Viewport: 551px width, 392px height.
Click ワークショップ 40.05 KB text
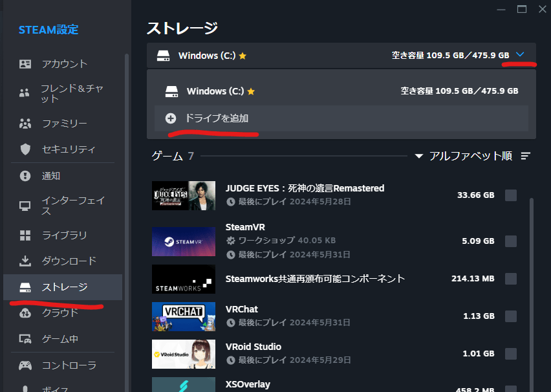(287, 241)
